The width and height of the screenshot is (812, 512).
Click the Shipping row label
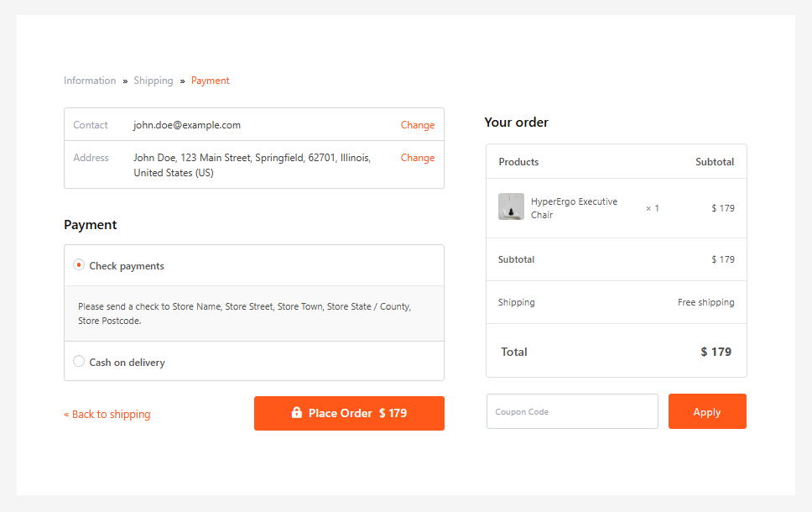pos(516,302)
